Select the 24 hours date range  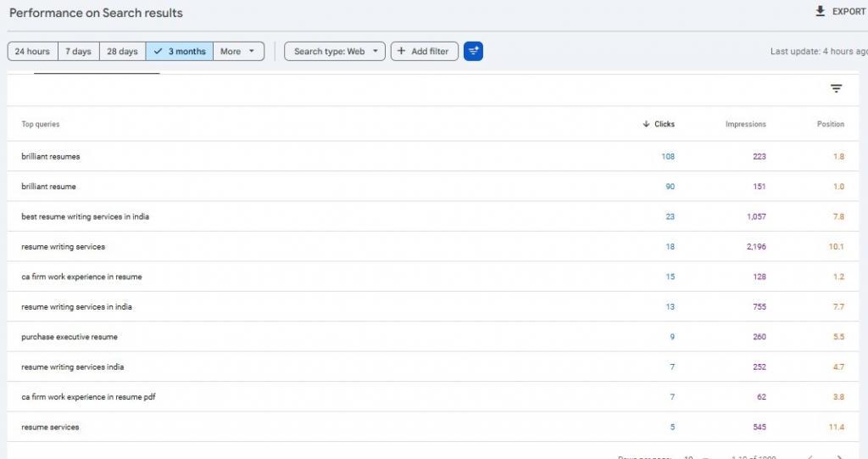[x=32, y=51]
